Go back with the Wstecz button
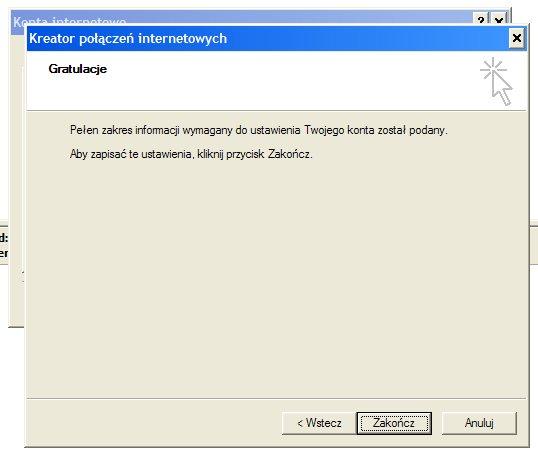 click(319, 423)
